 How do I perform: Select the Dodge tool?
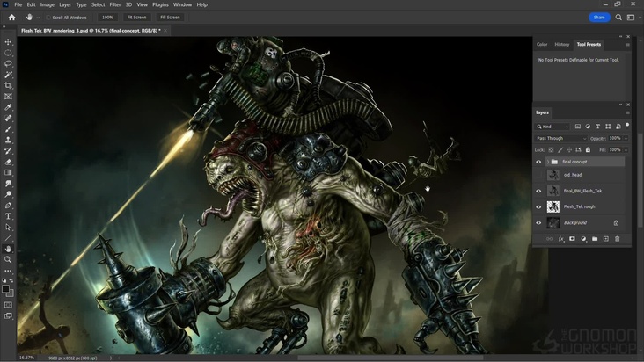(x=8, y=194)
